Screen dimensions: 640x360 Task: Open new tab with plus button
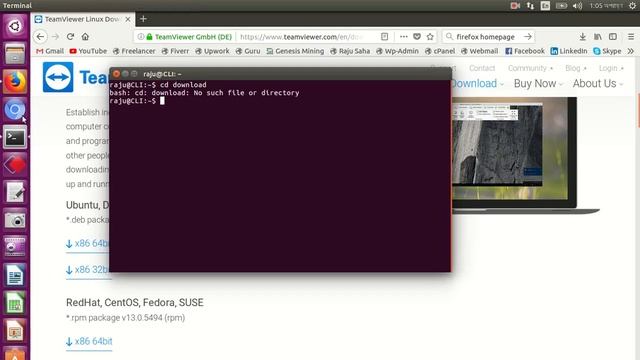[143, 19]
